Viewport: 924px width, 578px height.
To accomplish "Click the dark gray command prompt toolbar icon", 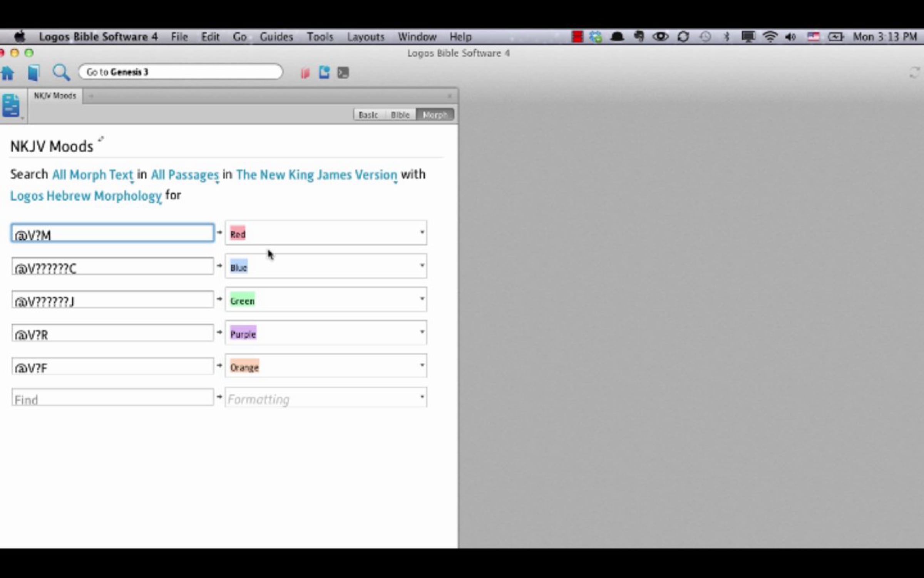I will click(x=343, y=72).
